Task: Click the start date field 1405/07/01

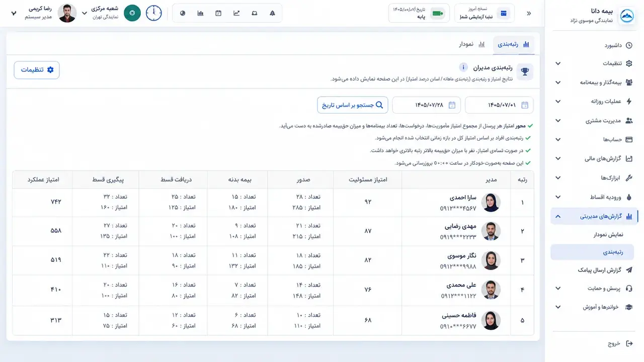Action: (499, 105)
